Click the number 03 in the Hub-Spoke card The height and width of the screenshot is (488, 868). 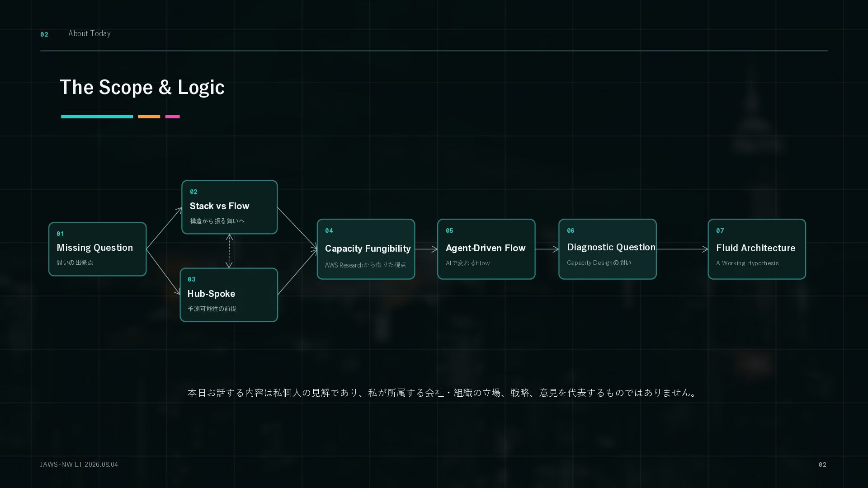[x=191, y=279]
